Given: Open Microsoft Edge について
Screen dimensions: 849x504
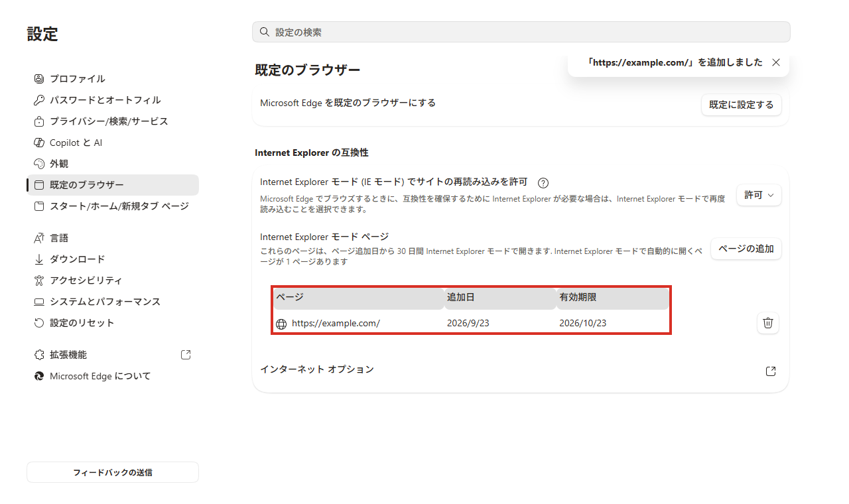Looking at the screenshot, I should click(x=113, y=376).
